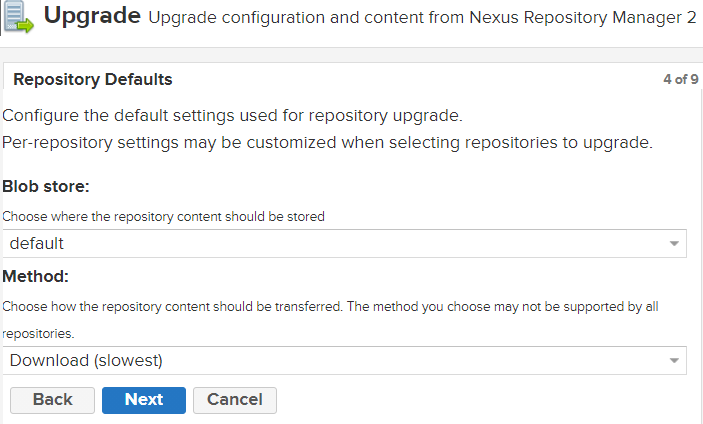Click the "Choose where the repository content" hint
The image size is (703, 424).
click(x=163, y=216)
